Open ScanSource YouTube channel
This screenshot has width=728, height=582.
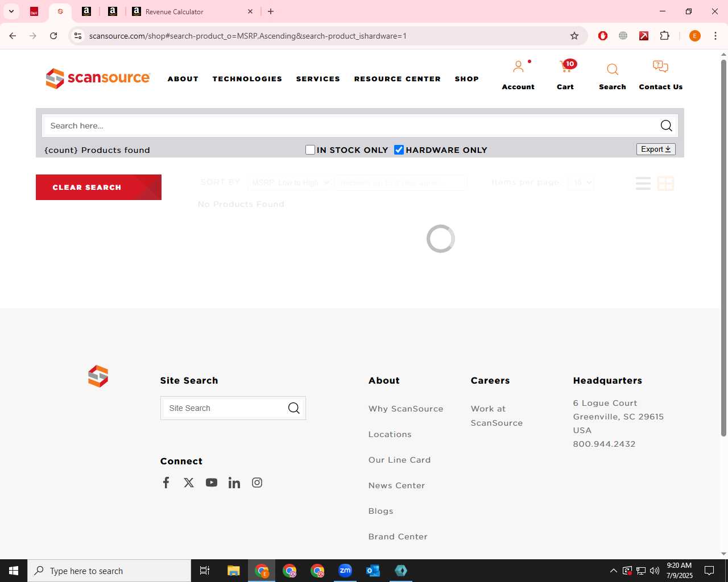click(x=212, y=483)
